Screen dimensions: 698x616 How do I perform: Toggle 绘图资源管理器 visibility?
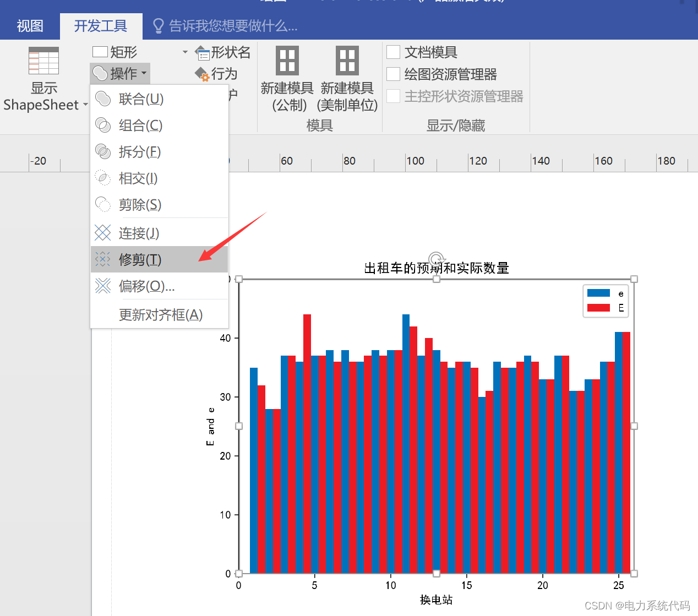(x=393, y=73)
